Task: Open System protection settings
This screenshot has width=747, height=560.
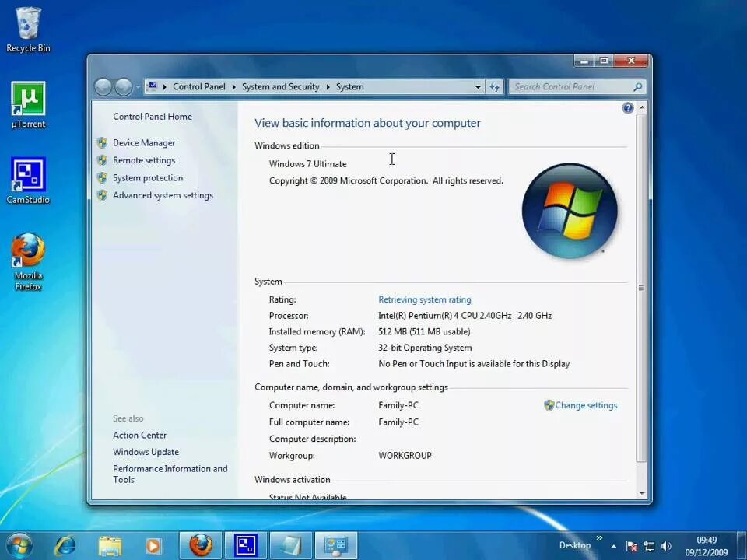Action: pos(148,177)
